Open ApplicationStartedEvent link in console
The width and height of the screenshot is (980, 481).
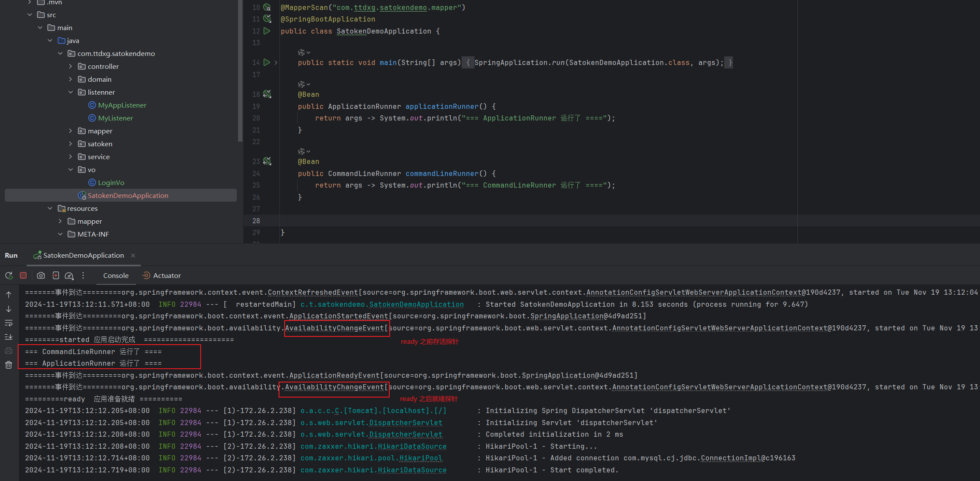pyautogui.click(x=338, y=316)
